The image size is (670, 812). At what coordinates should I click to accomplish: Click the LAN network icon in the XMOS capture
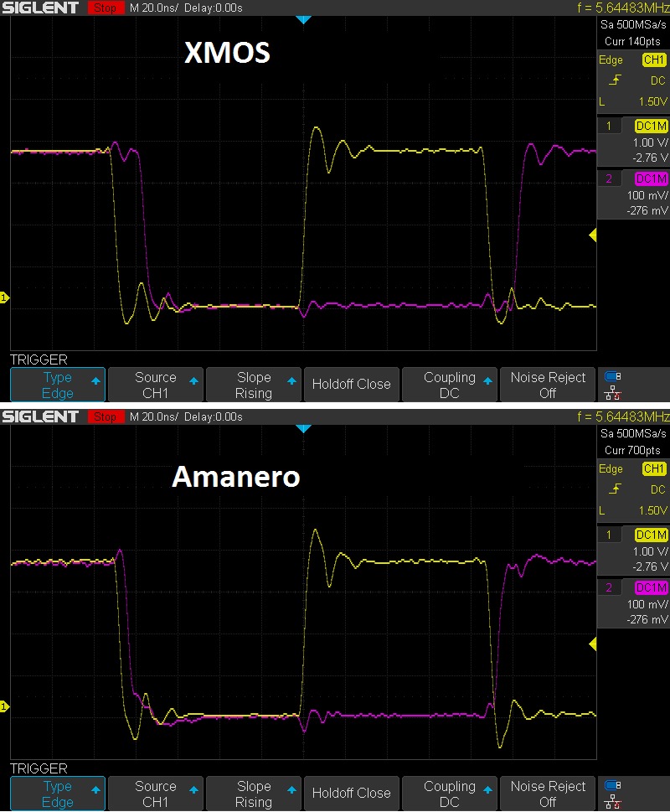point(612,393)
